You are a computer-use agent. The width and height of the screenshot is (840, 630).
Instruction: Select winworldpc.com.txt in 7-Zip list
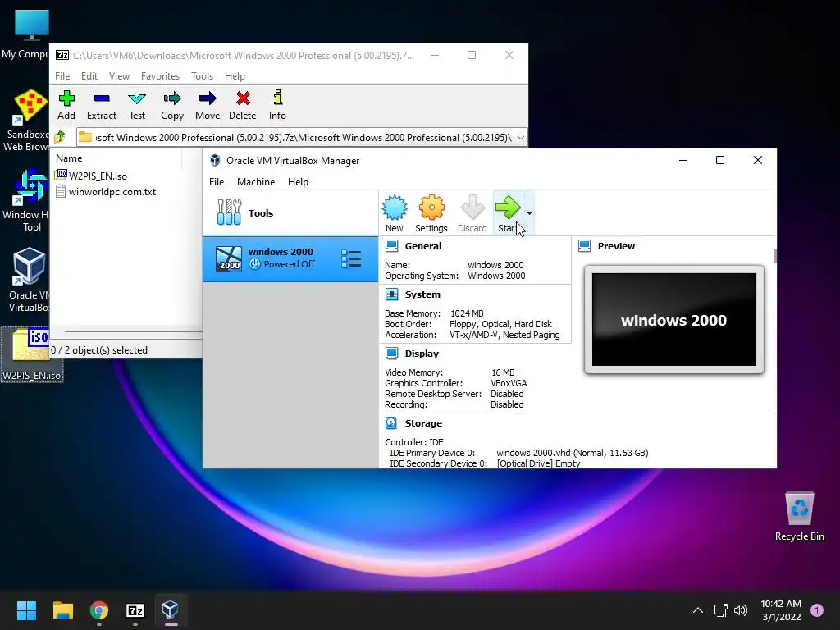click(x=106, y=192)
